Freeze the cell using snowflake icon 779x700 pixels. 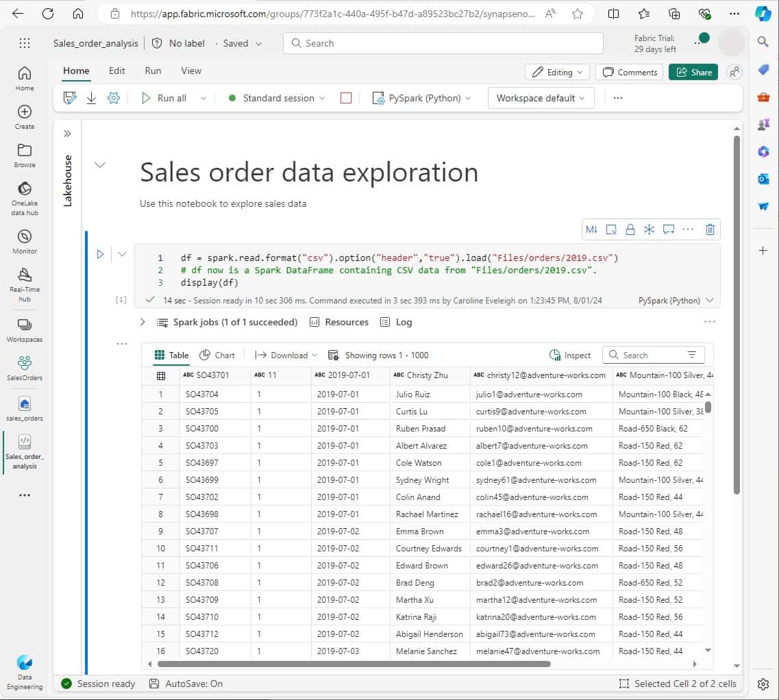click(649, 229)
